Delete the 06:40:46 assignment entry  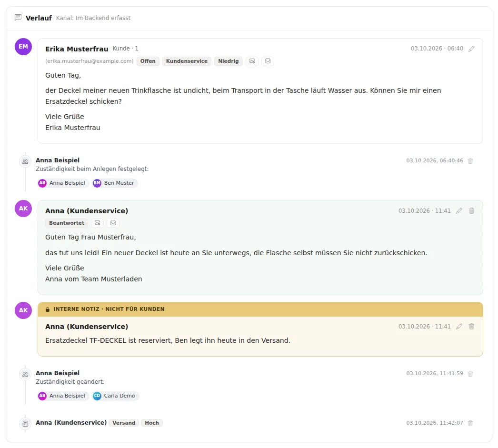click(x=470, y=160)
